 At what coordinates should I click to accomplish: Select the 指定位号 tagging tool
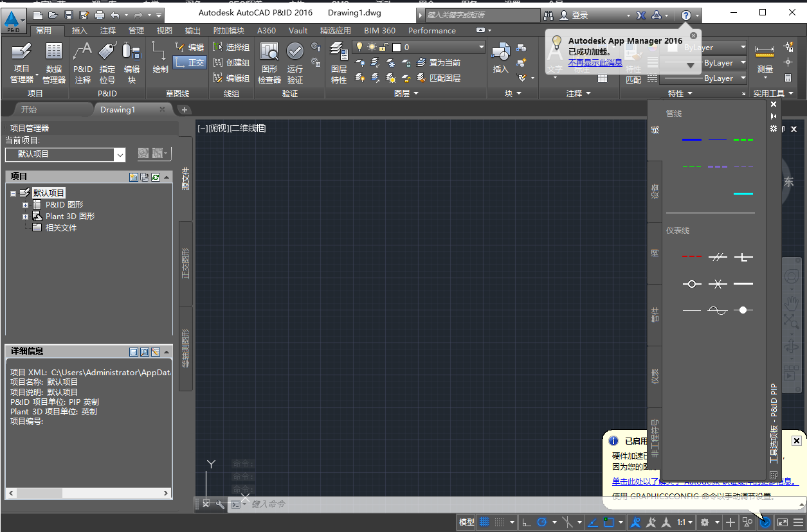point(108,62)
